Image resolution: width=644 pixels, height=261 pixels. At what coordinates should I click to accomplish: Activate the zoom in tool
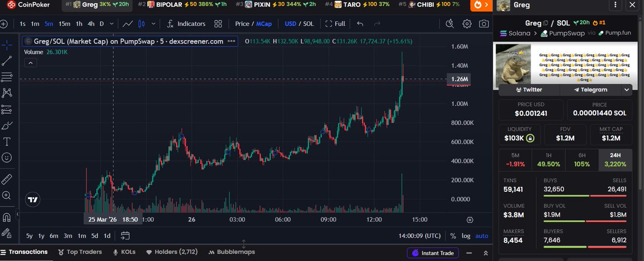(x=7, y=196)
